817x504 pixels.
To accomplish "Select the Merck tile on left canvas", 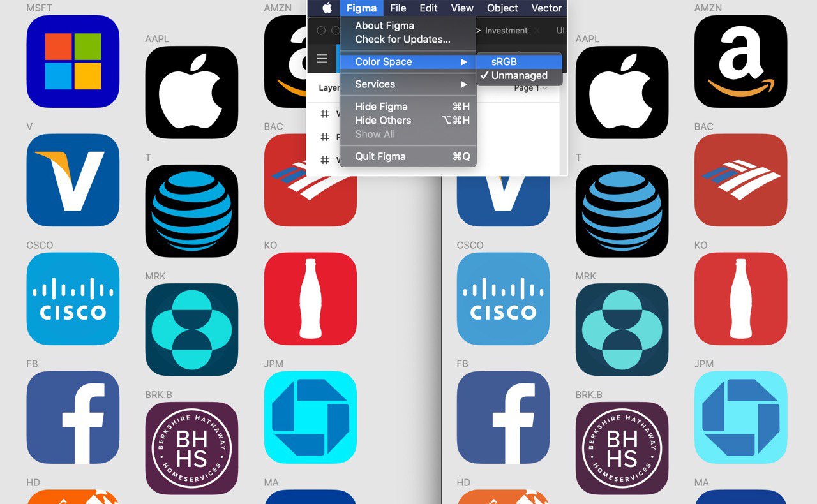I will [x=191, y=329].
